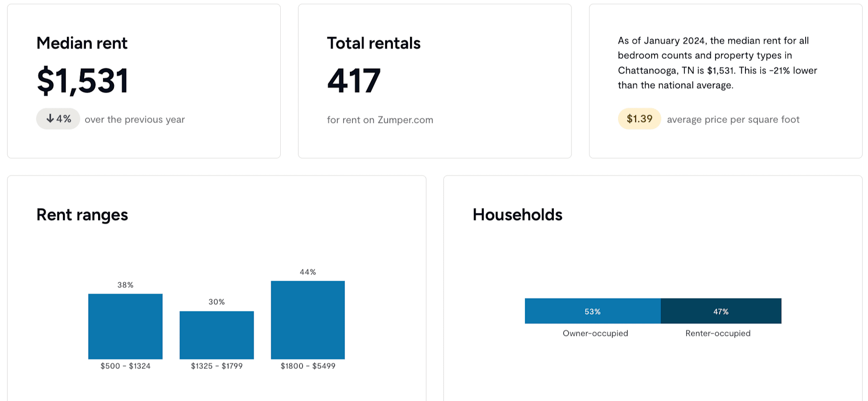The height and width of the screenshot is (401, 868).
Task: Click the Rent ranges heading
Action: tap(82, 215)
